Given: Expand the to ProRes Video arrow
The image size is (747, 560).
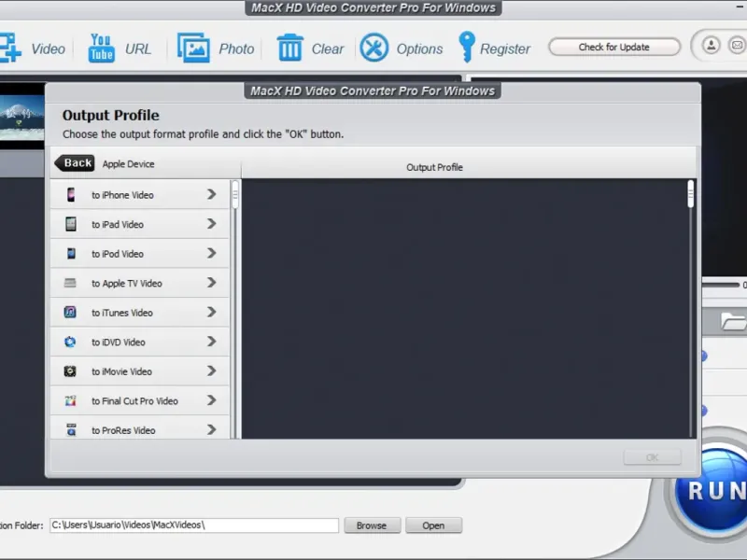Looking at the screenshot, I should click(x=212, y=430).
